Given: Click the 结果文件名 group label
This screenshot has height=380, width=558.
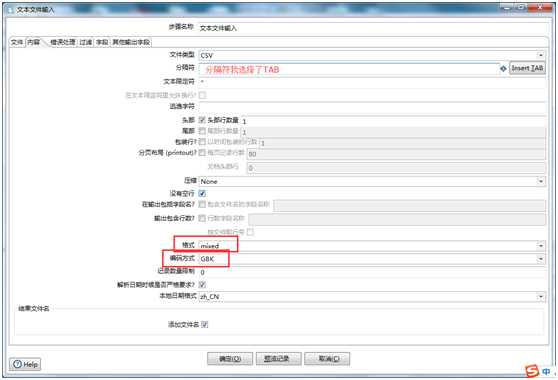Looking at the screenshot, I should [34, 308].
